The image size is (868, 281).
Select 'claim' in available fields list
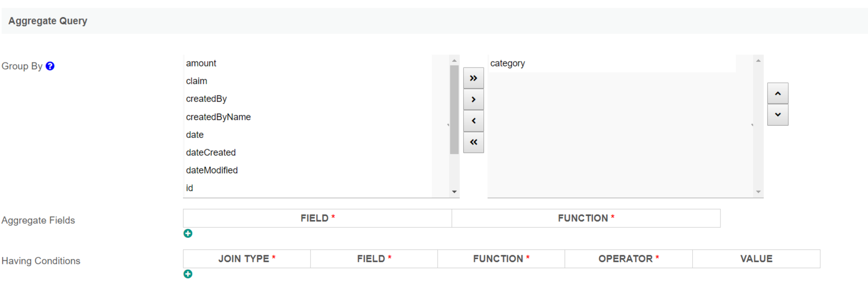point(197,81)
